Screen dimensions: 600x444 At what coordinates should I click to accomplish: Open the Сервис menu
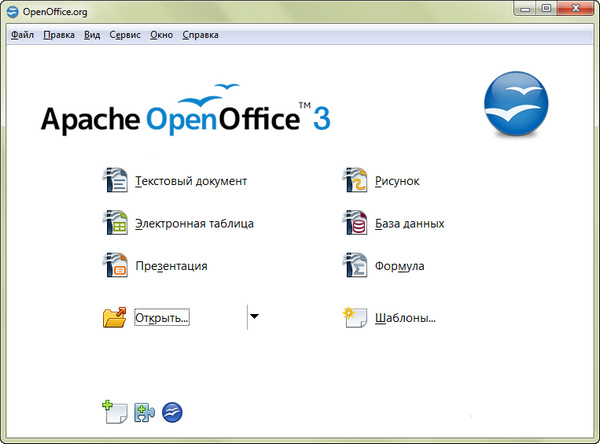125,35
